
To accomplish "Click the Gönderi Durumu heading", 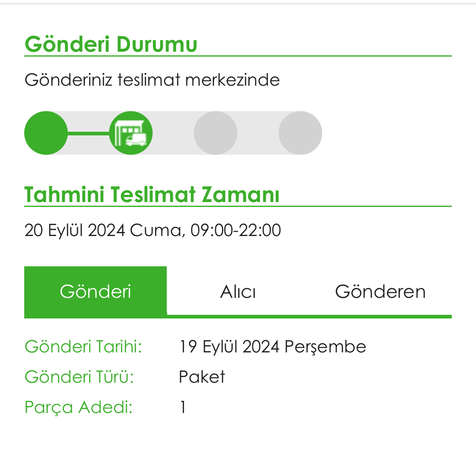I will (x=111, y=44).
